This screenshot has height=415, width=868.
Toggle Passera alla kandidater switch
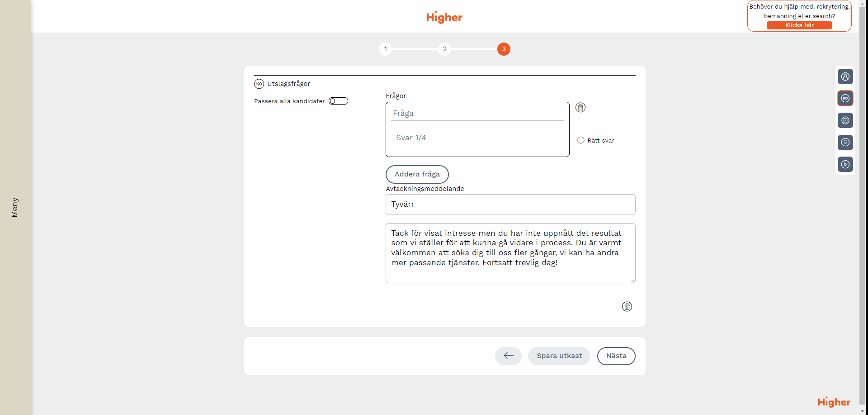pyautogui.click(x=338, y=101)
